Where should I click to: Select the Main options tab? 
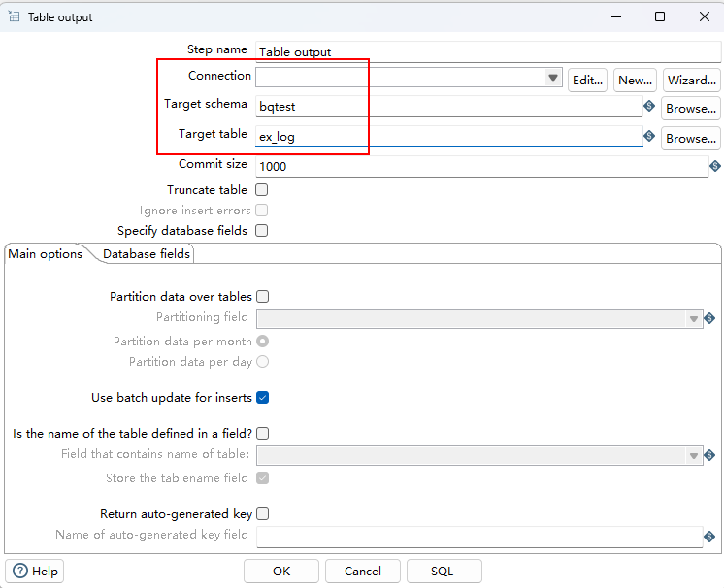[46, 254]
